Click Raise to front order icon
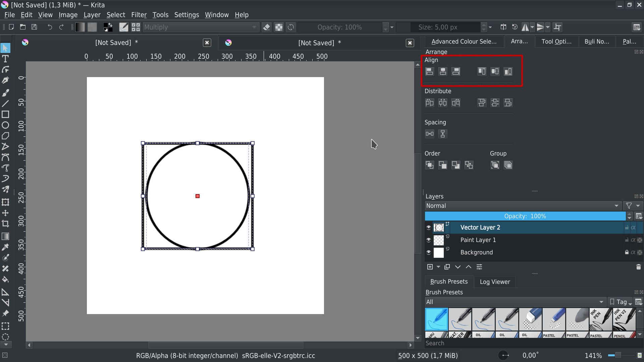This screenshot has height=362, width=644. (x=430, y=165)
